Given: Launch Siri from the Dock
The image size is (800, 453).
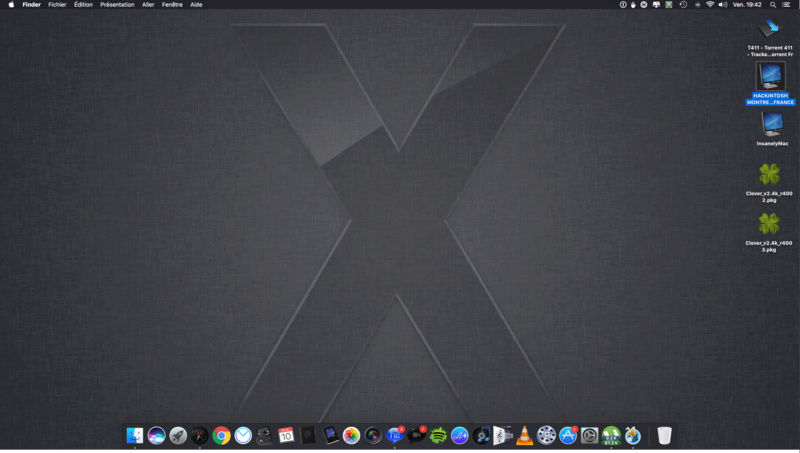Looking at the screenshot, I should (x=156, y=435).
